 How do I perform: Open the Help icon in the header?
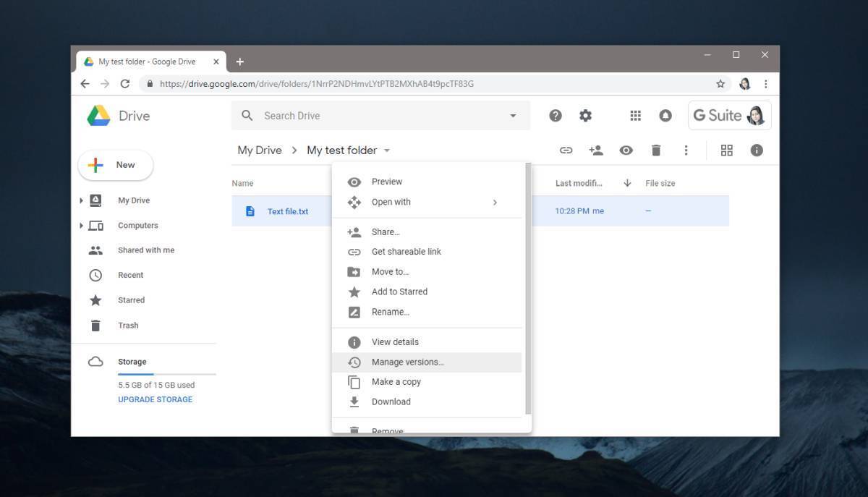pos(556,115)
